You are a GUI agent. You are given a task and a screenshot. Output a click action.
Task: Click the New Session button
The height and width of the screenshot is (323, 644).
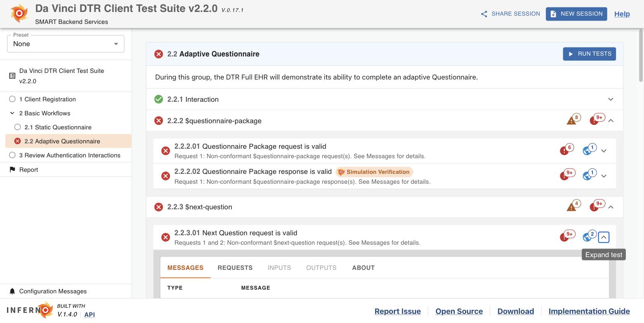point(576,14)
